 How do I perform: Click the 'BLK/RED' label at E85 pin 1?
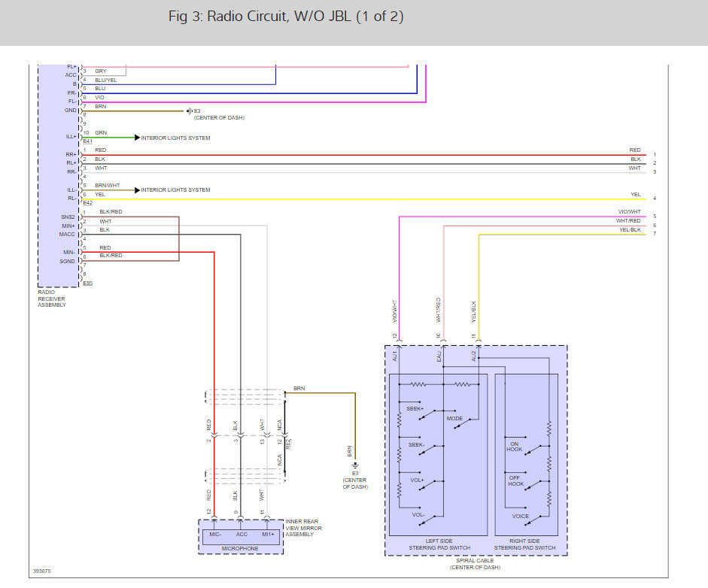pyautogui.click(x=111, y=211)
